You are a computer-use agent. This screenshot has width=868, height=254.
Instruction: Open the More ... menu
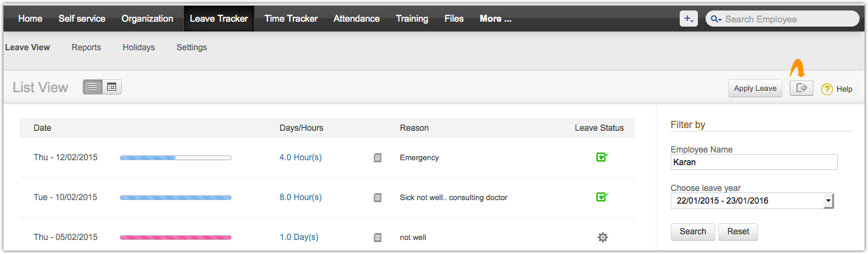(x=496, y=19)
